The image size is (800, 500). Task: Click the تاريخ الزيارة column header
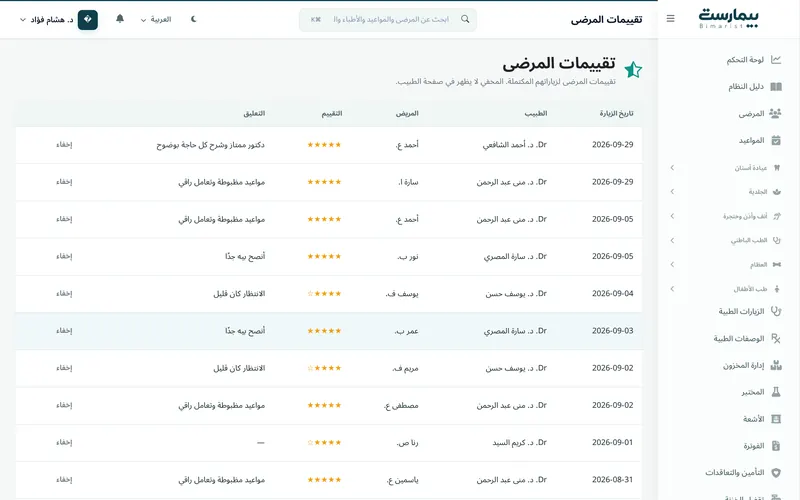click(x=616, y=113)
